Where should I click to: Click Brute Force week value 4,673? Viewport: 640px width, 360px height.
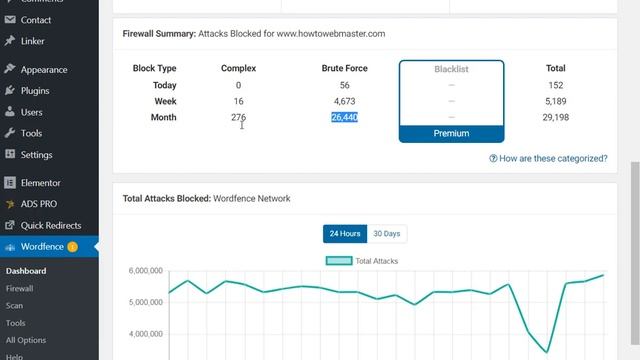coord(344,101)
